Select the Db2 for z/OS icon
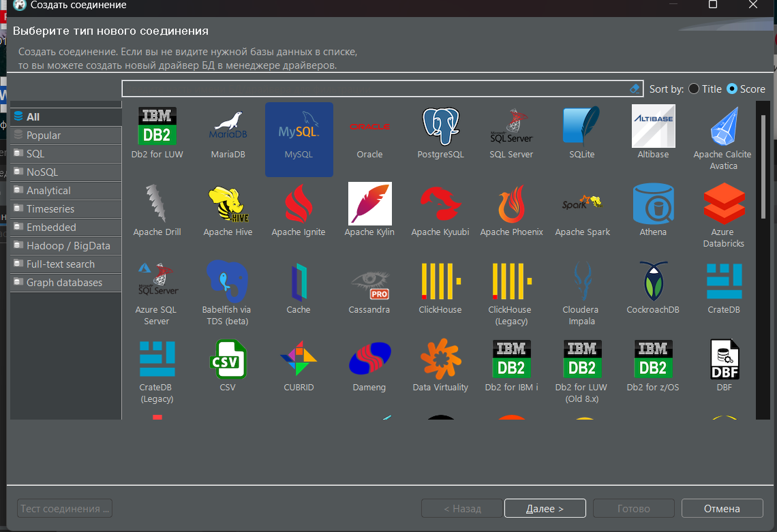The height and width of the screenshot is (532, 777). 653,359
